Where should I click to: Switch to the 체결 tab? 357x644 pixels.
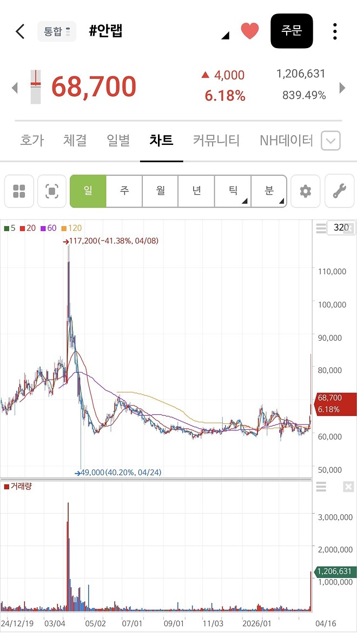(75, 141)
